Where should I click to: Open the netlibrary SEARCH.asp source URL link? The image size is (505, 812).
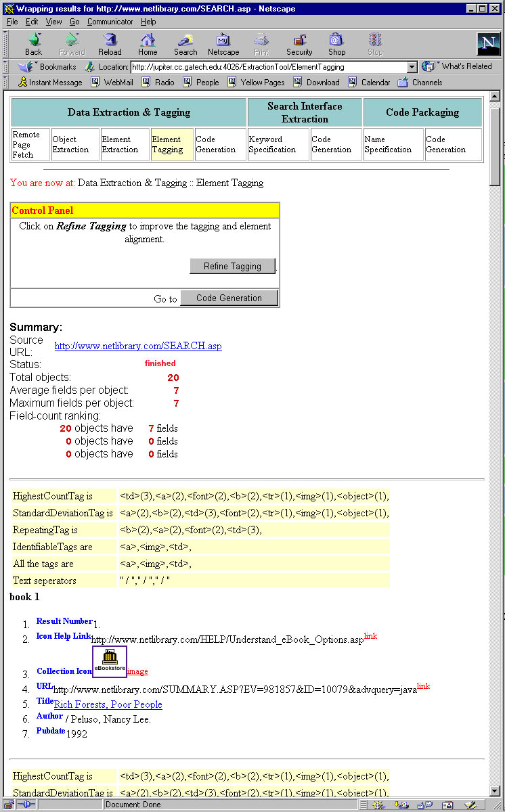click(137, 346)
